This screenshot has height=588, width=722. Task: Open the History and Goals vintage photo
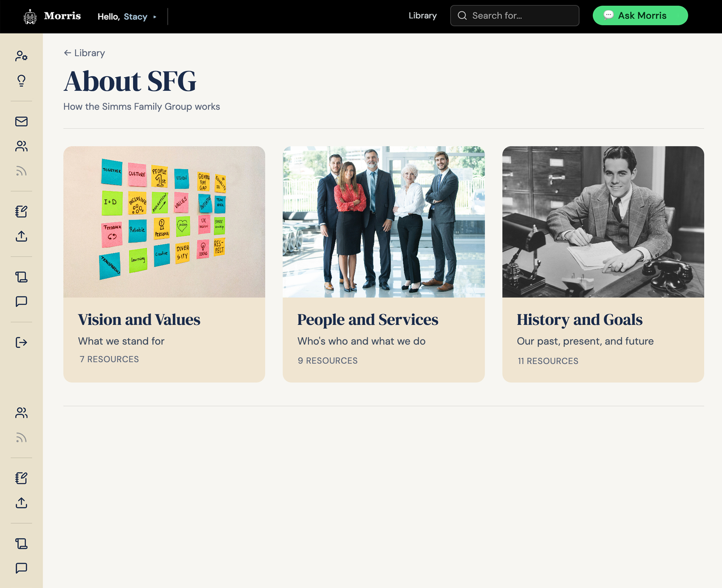[x=603, y=222]
